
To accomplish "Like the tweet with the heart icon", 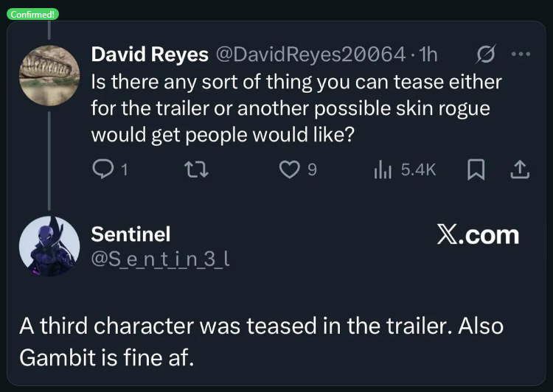I will click(x=289, y=169).
